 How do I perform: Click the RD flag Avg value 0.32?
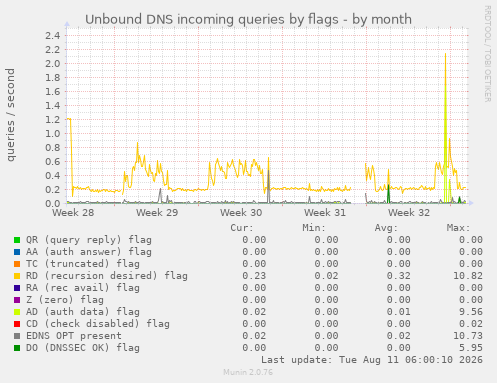coord(399,276)
